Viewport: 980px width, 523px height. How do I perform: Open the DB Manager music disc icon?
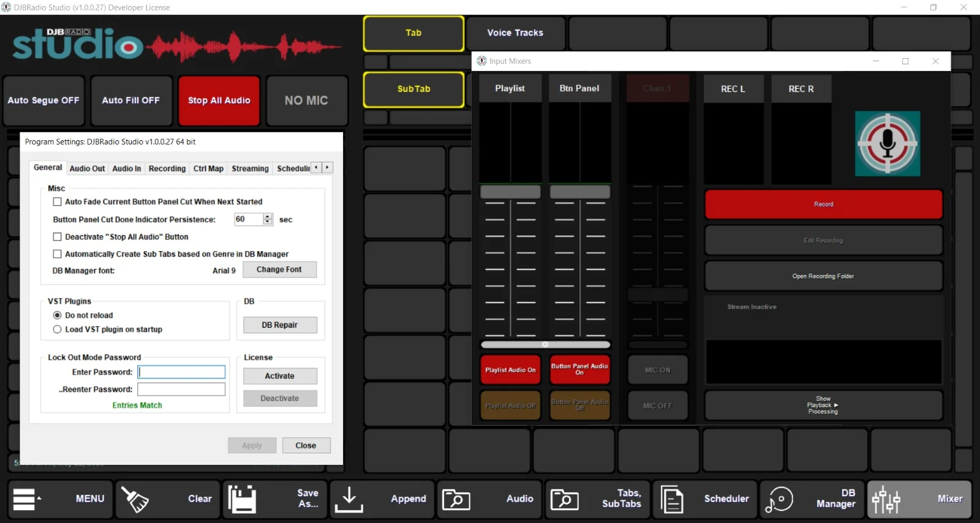pos(779,500)
